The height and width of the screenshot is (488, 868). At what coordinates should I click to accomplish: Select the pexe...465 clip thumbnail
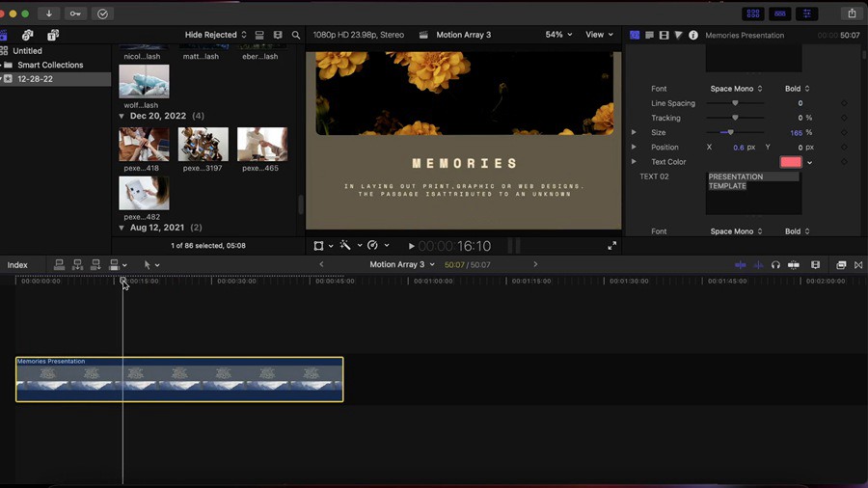(x=262, y=144)
